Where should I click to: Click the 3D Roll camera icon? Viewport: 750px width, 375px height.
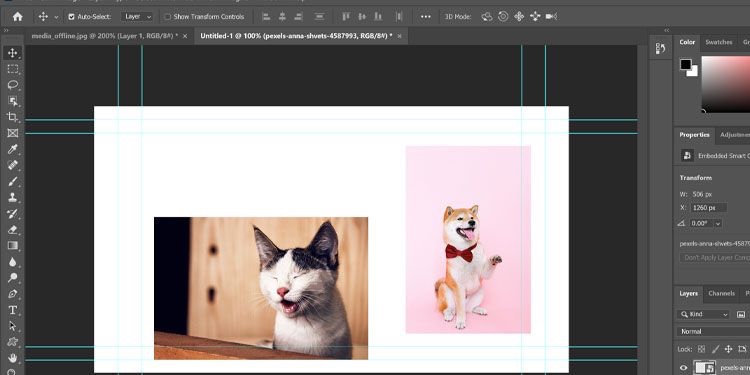503,17
